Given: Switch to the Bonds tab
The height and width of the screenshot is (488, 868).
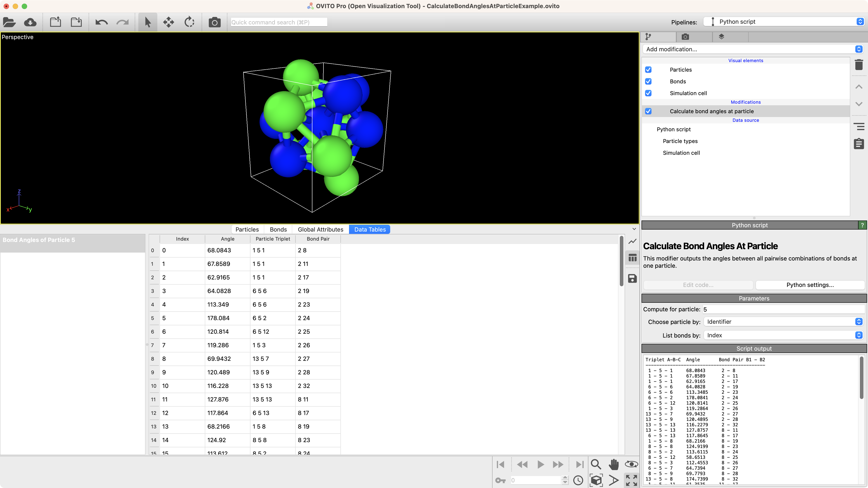Looking at the screenshot, I should (x=278, y=229).
